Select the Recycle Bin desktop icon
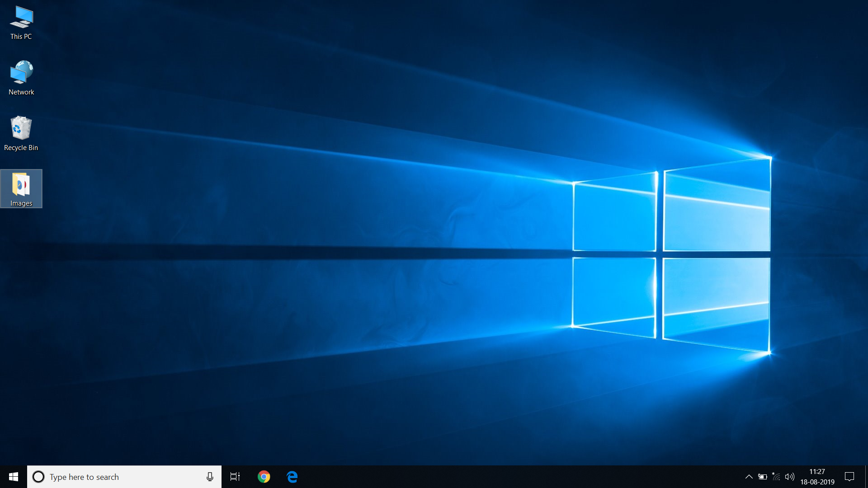 (21, 134)
